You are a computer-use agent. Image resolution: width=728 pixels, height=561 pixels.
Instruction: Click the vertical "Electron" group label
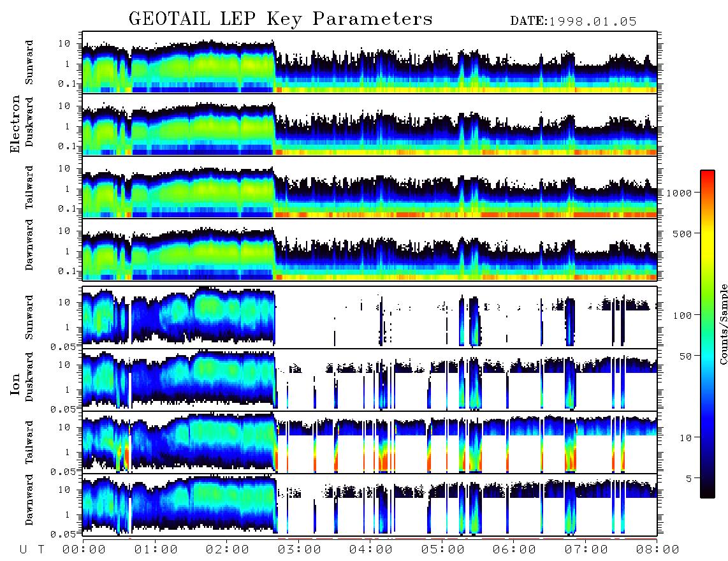[15, 124]
